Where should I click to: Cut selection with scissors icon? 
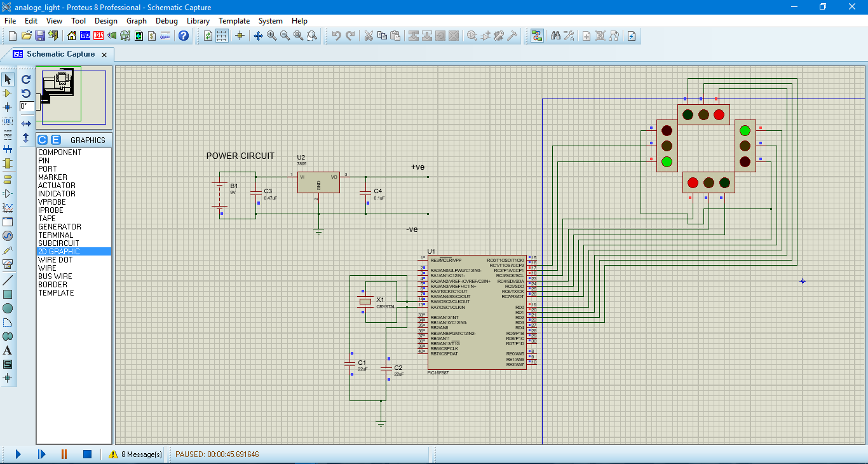pyautogui.click(x=368, y=36)
